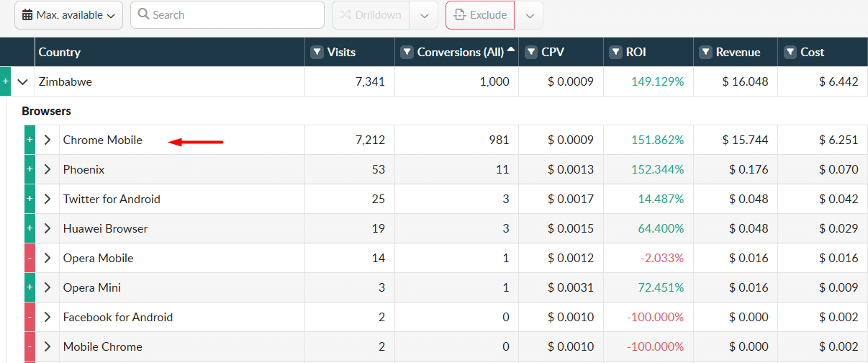
Task: Click the filter icon in Visits column
Action: [x=317, y=53]
